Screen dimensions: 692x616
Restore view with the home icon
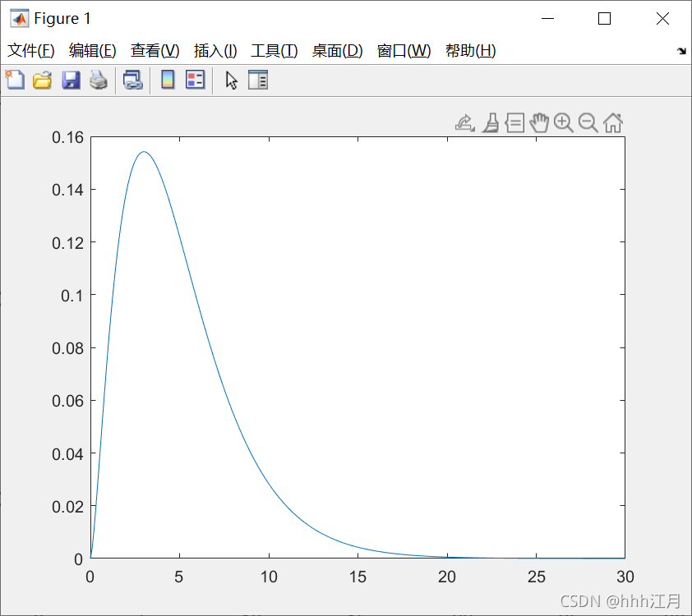(x=613, y=122)
